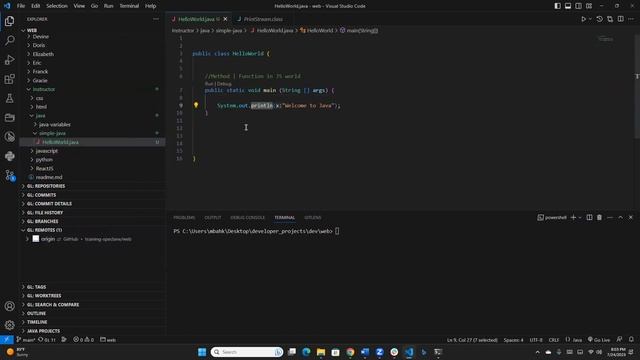
Task: Close the HelloWorld.java editor tab
Action: coord(225,19)
